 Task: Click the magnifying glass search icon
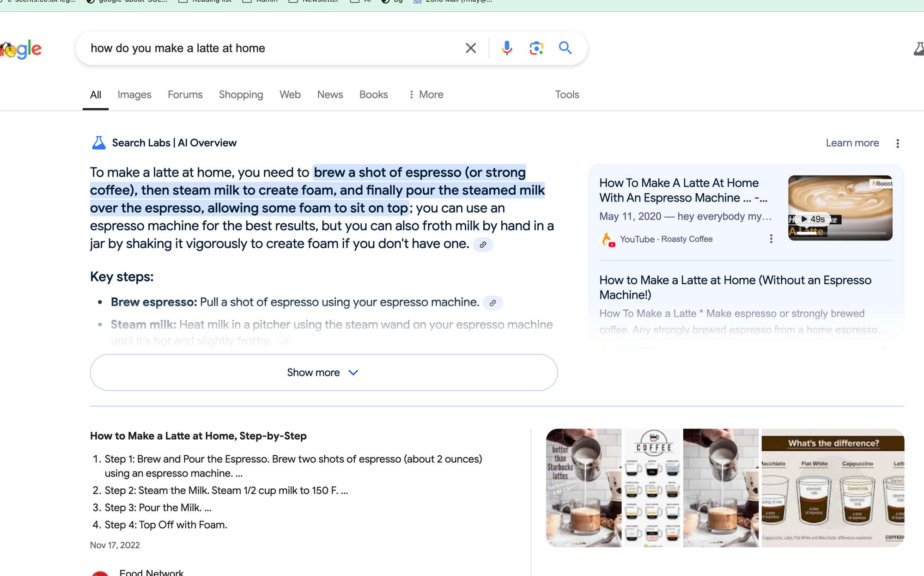pyautogui.click(x=565, y=48)
